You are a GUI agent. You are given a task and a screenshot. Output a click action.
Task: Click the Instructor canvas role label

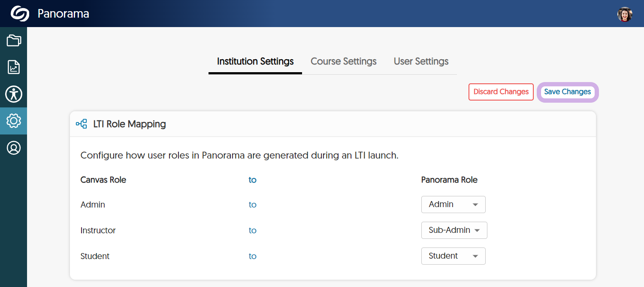click(x=98, y=231)
